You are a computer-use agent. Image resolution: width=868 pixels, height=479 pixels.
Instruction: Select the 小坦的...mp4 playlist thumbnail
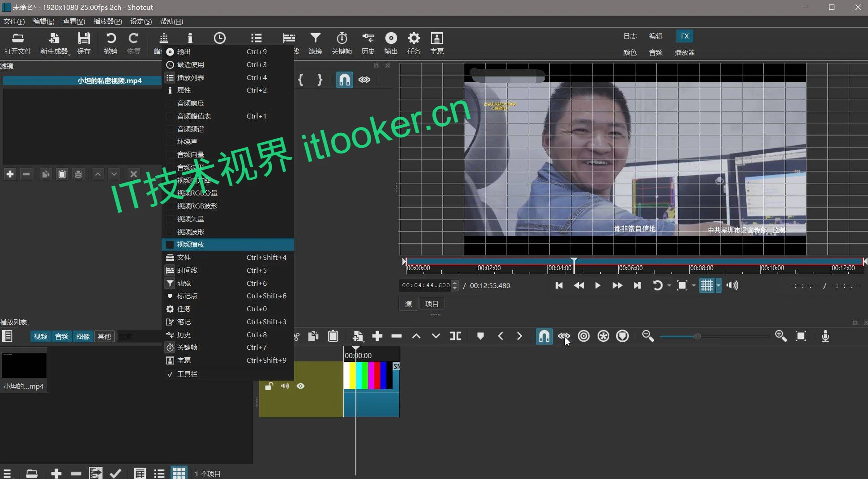coord(24,370)
